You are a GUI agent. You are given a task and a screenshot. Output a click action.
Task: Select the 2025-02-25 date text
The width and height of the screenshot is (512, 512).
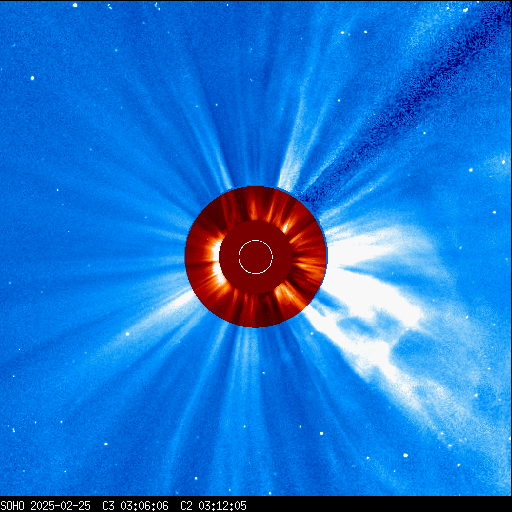(x=60, y=506)
